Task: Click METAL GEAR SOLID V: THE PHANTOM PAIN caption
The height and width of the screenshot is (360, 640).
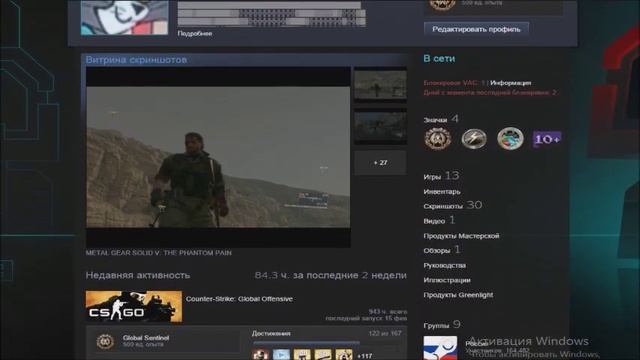Action: pyautogui.click(x=158, y=253)
